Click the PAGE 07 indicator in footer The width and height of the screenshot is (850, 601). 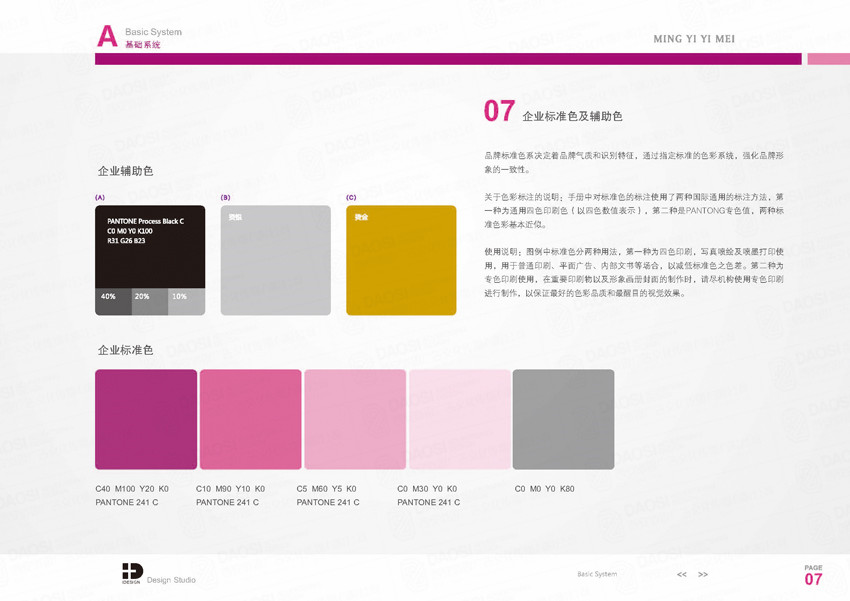[813, 576]
